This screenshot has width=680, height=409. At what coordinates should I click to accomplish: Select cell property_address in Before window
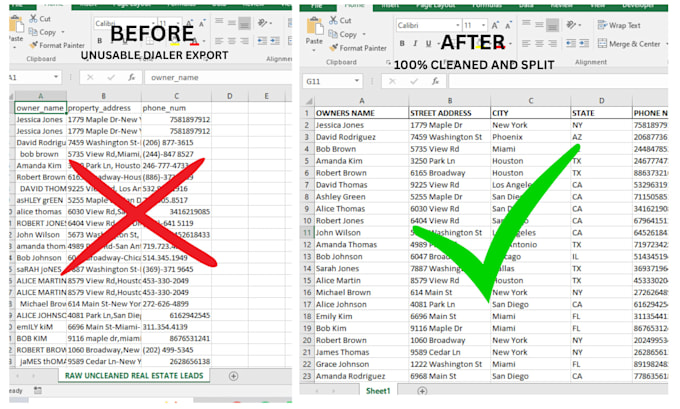104,108
